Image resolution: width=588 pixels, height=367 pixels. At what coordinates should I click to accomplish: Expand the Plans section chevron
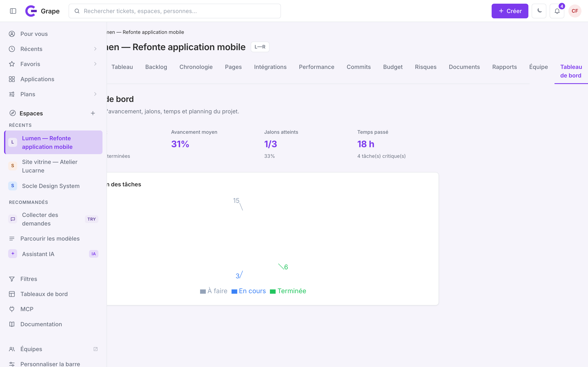pos(95,94)
